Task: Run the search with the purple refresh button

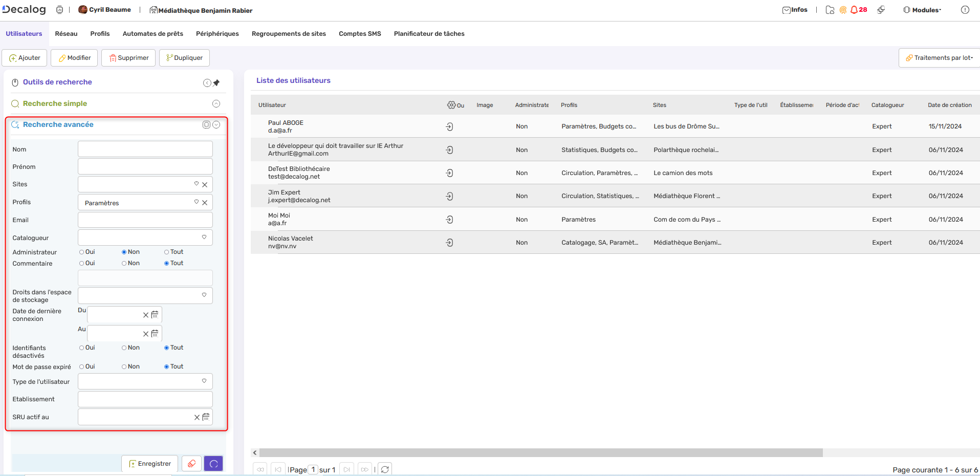Action: point(213,464)
